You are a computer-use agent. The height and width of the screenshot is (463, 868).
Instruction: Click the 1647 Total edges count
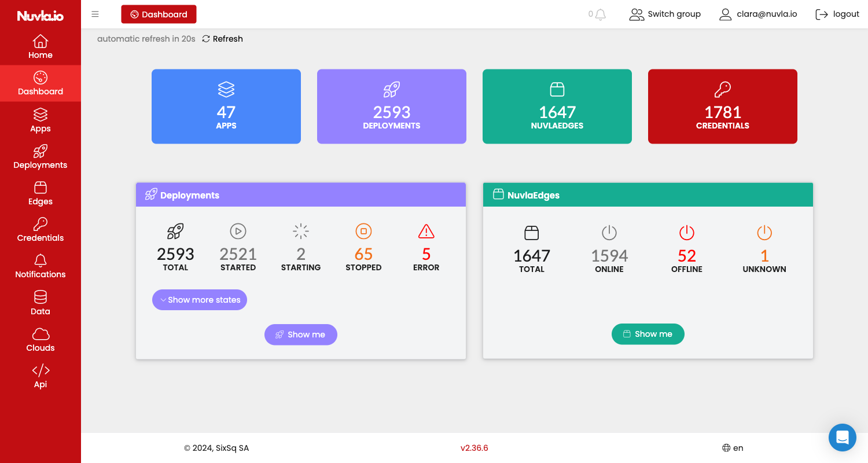[532, 256]
